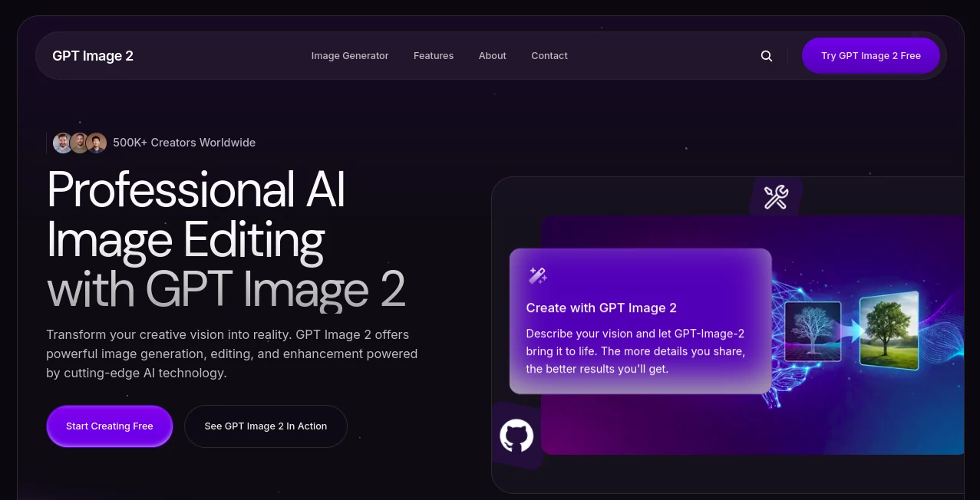The image size is (980, 500).
Task: Click the GitHub logo on the card
Action: click(516, 436)
